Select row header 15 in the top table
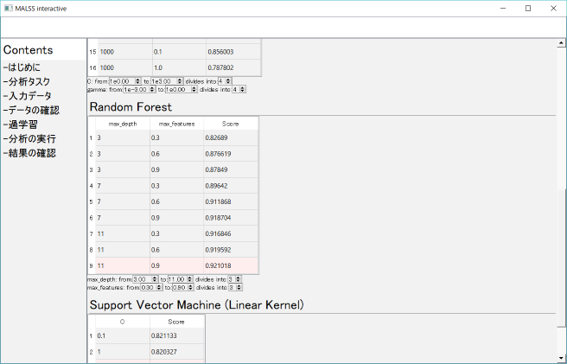This screenshot has width=567, height=364. click(x=93, y=52)
